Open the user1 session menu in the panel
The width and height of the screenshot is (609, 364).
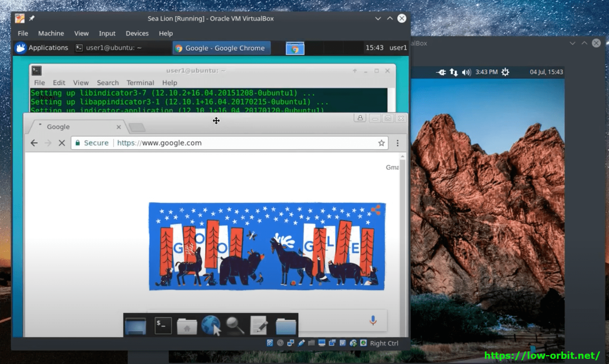click(398, 48)
